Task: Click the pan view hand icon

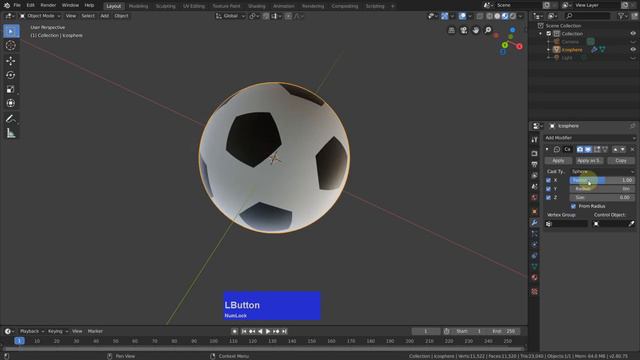Action: coord(476,31)
